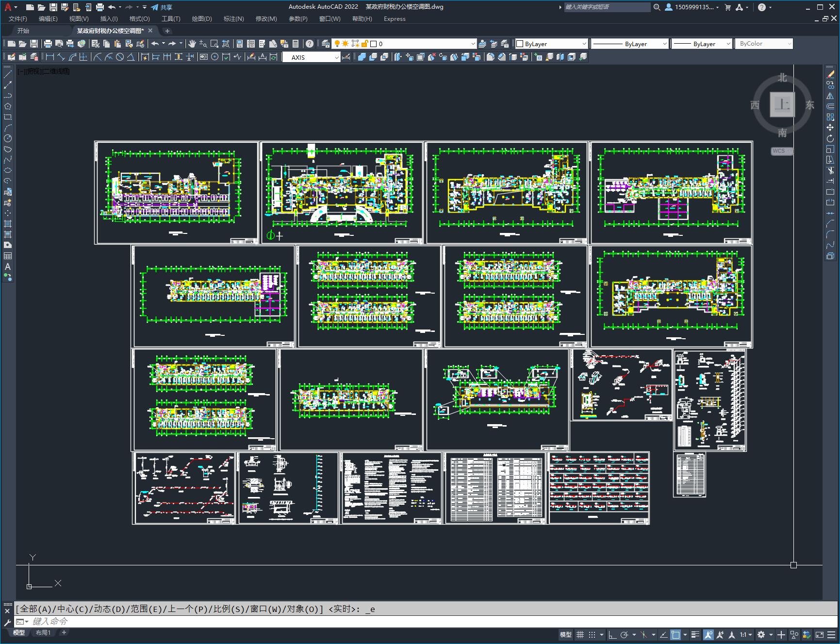
Task: Select the Aligned dimension tool
Action: coord(61,57)
